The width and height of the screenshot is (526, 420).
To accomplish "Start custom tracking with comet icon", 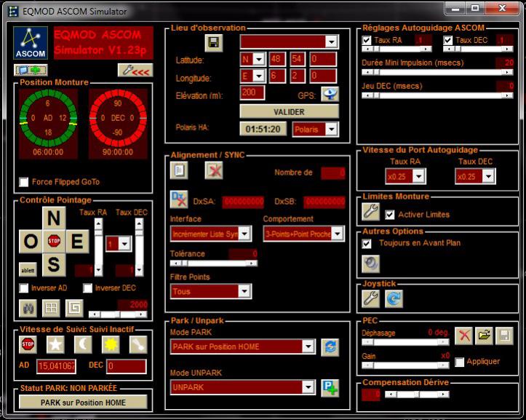I will 138,344.
